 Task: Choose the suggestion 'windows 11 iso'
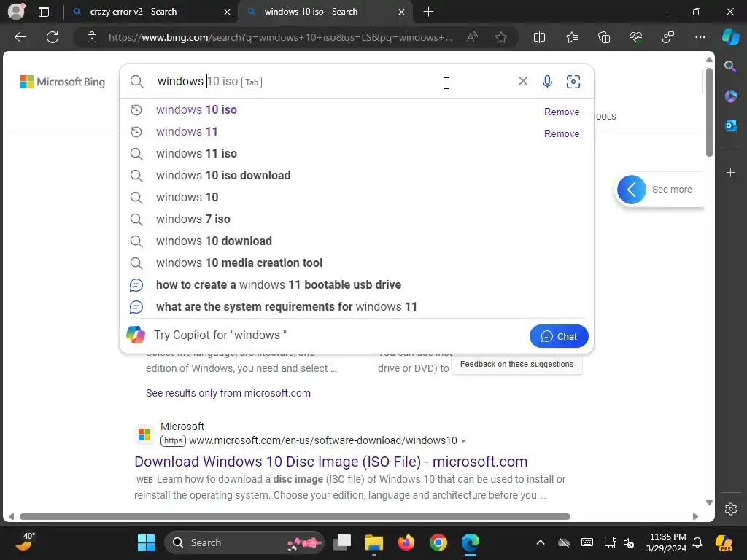pos(357,153)
